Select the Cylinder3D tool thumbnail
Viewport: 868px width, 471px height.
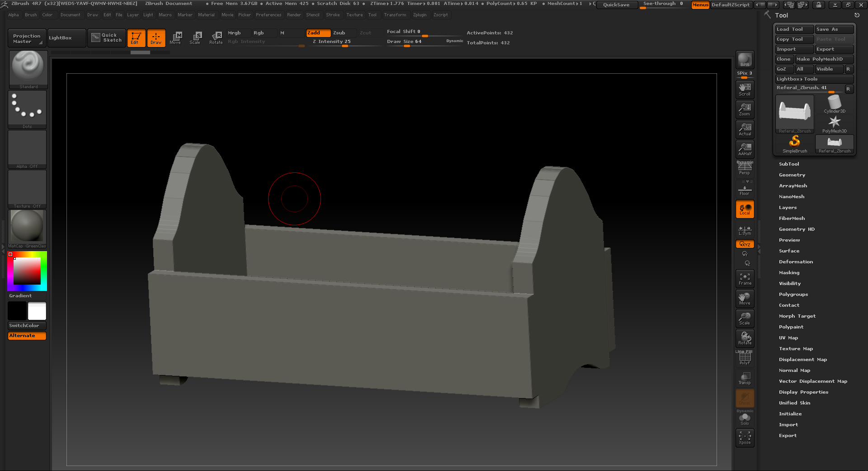click(x=834, y=104)
